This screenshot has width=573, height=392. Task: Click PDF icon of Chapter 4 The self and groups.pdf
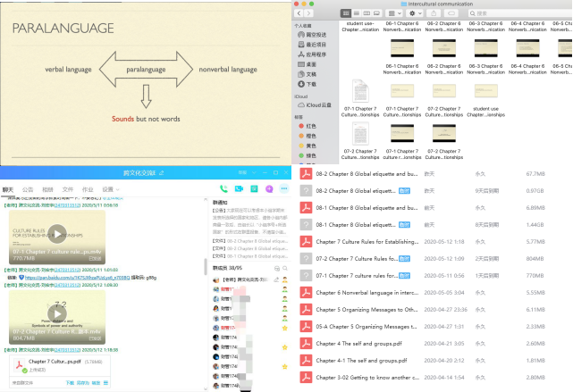point(306,343)
